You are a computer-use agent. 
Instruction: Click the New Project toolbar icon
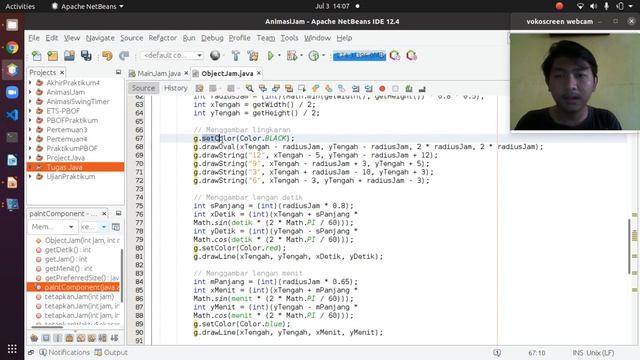(x=53, y=56)
